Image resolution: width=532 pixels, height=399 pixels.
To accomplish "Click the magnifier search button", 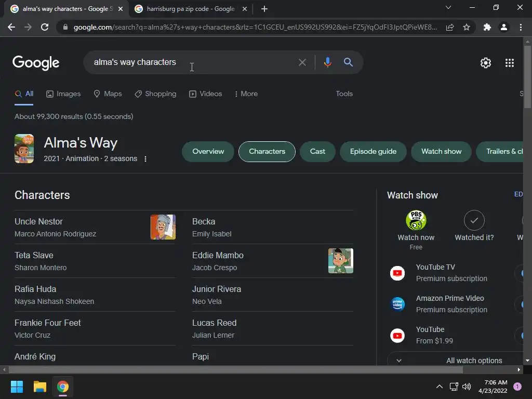I will (348, 62).
